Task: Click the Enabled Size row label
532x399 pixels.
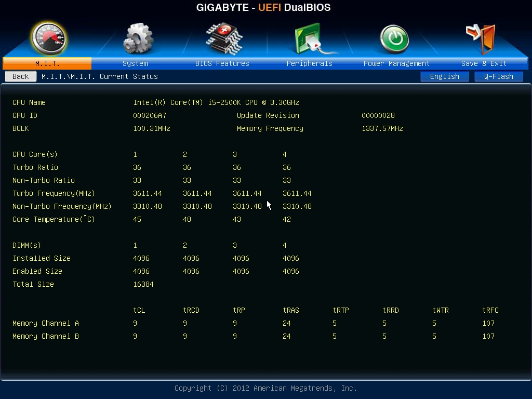Action: [37, 271]
